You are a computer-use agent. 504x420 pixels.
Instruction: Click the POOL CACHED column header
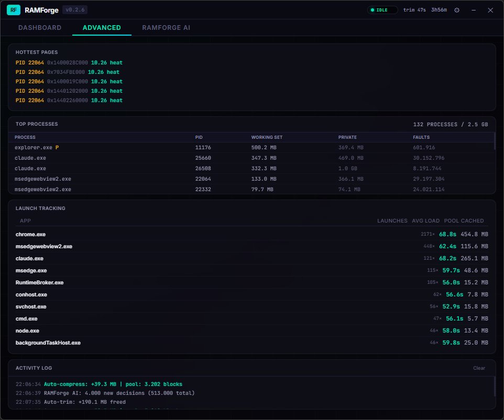tap(464, 221)
